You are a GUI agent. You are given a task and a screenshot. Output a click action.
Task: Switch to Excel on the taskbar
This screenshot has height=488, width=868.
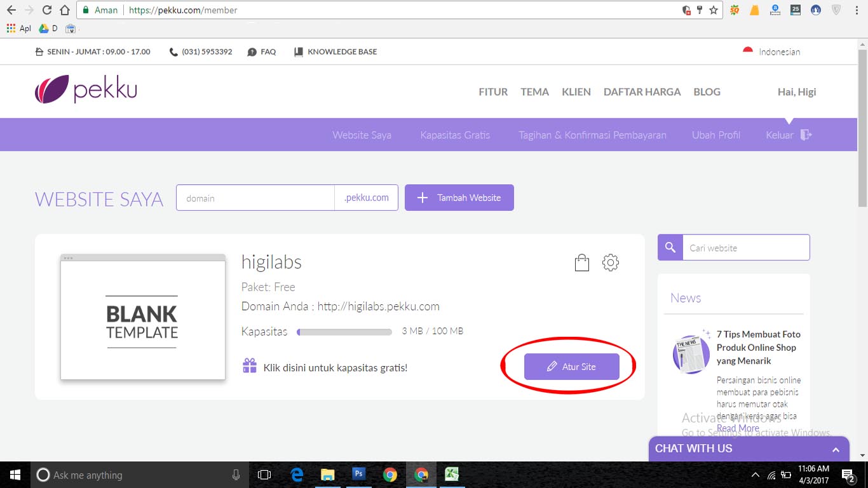click(452, 475)
